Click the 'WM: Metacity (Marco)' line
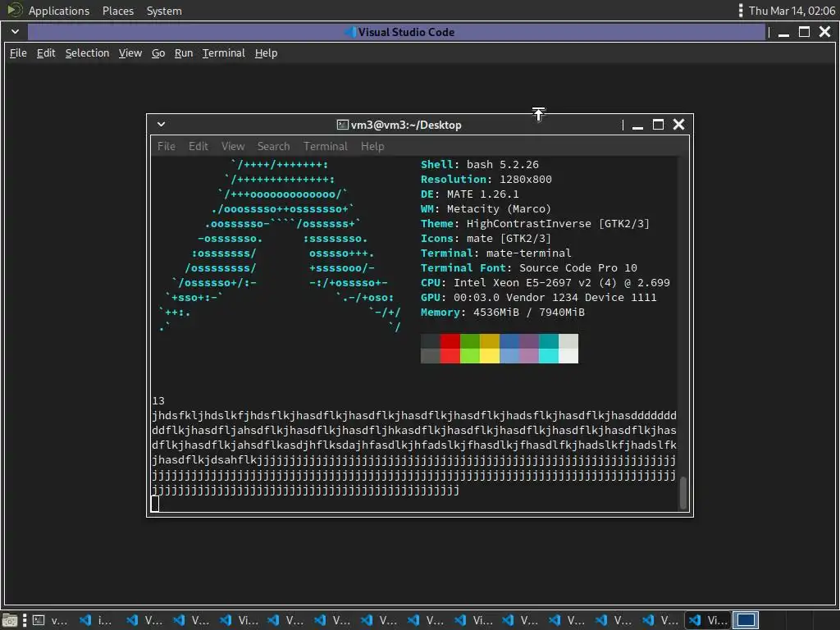 (x=486, y=209)
